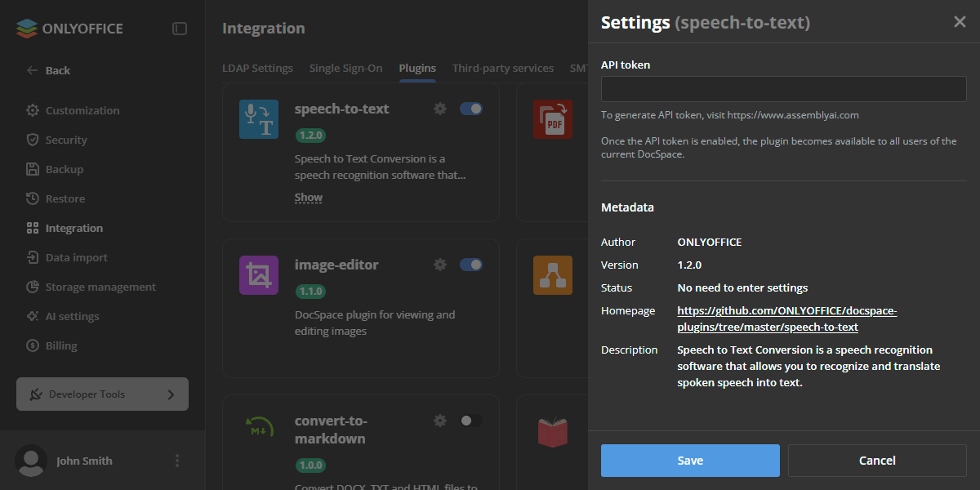The width and height of the screenshot is (980, 490).
Task: Click the speech-to-text plugin title
Action: pos(341,109)
